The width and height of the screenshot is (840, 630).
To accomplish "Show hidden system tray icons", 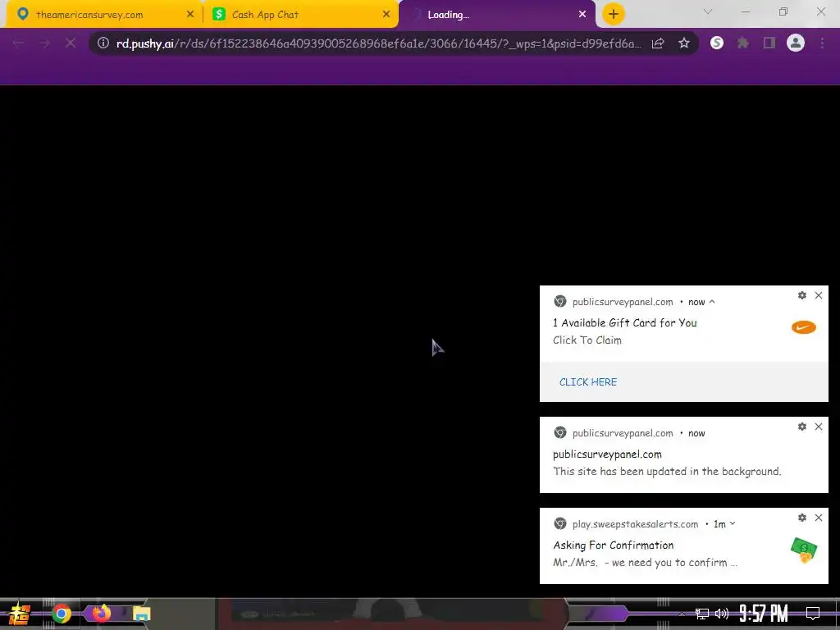I will point(682,614).
